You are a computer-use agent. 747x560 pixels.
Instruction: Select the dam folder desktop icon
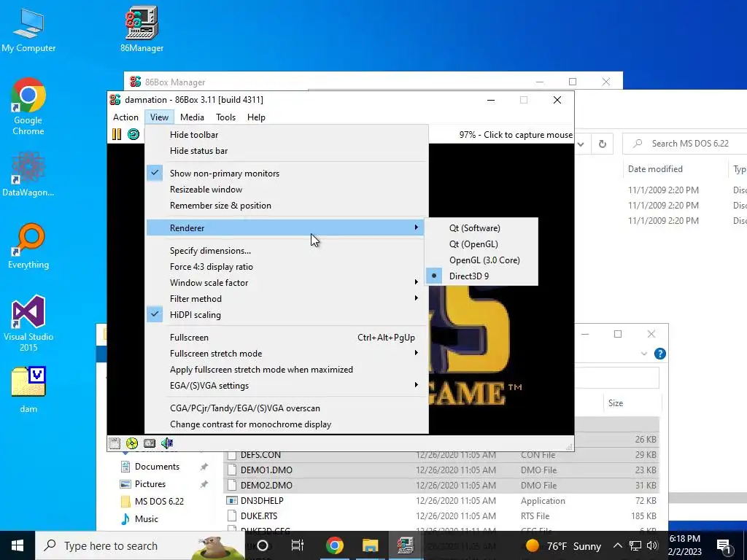tap(28, 389)
